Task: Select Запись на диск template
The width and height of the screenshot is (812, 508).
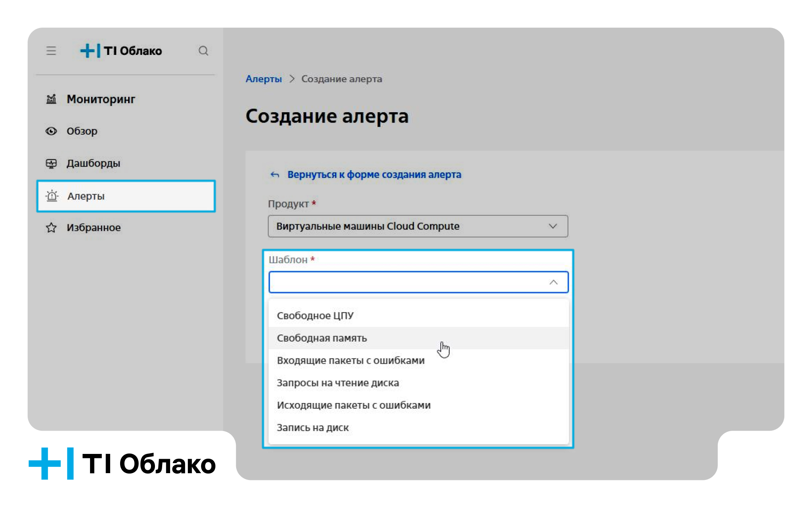Action: pyautogui.click(x=418, y=428)
